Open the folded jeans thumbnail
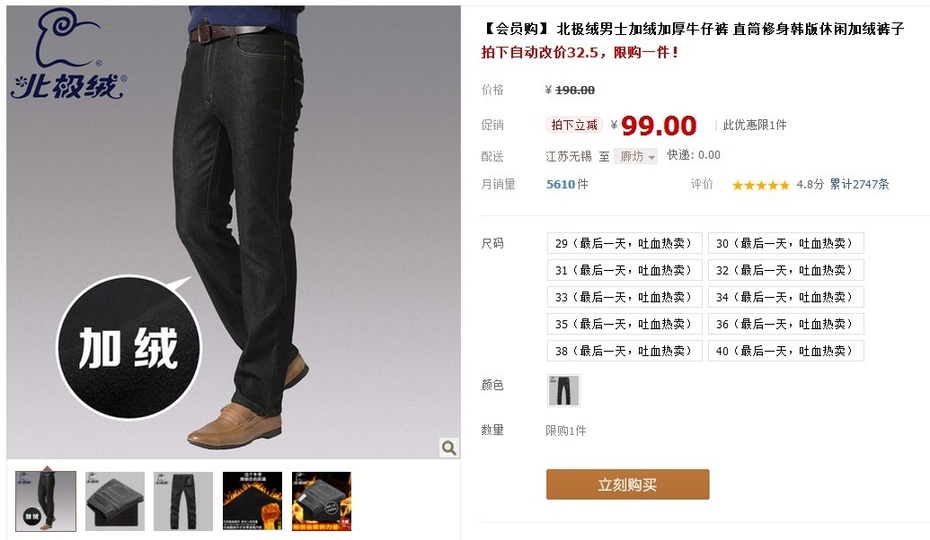 [x=115, y=501]
